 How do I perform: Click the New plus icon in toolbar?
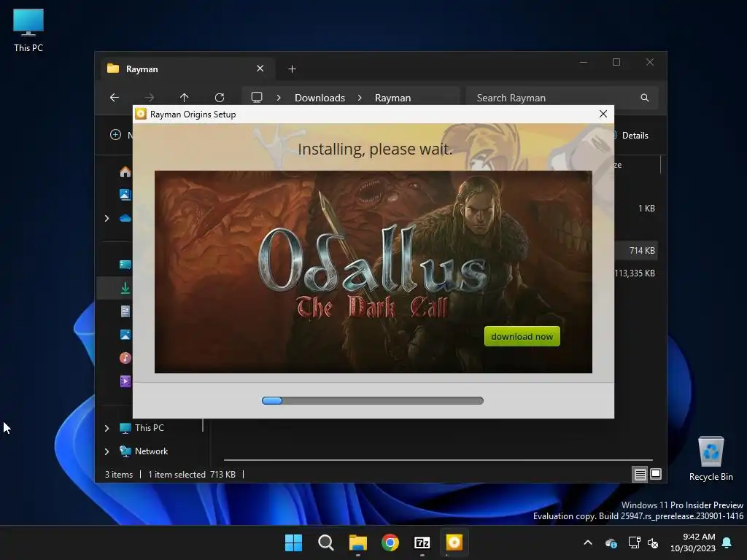tap(116, 135)
